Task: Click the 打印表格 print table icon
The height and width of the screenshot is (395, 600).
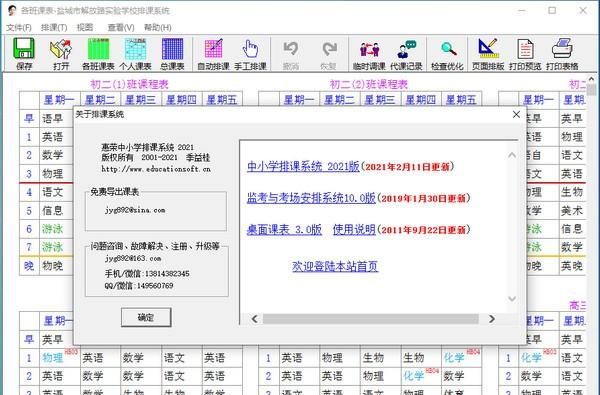Action: [x=562, y=54]
